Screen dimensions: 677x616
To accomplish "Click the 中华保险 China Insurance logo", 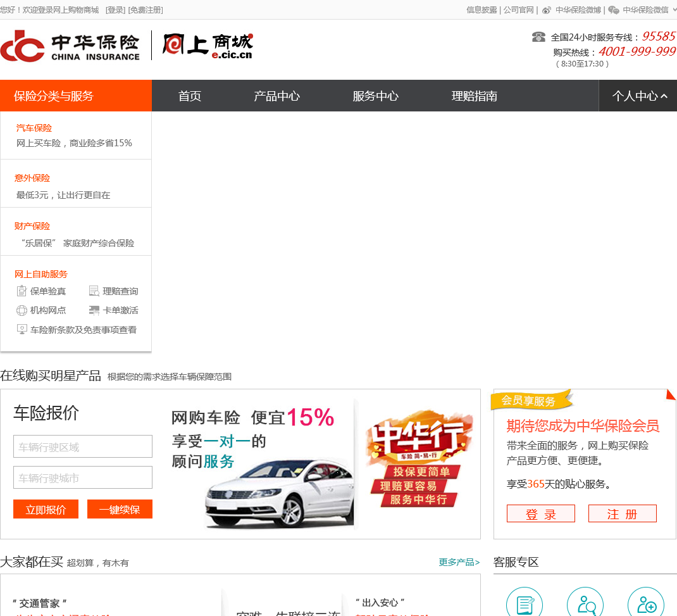I will [70, 46].
